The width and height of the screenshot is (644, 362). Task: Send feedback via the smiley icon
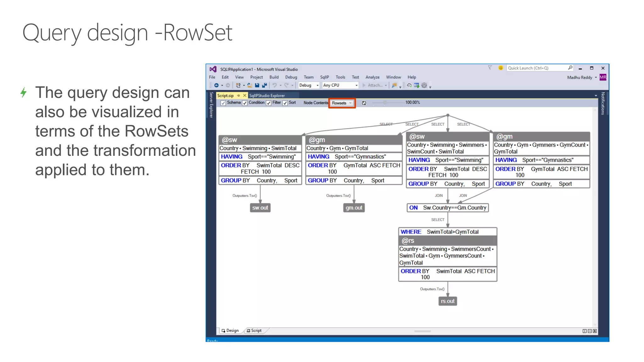(x=501, y=68)
